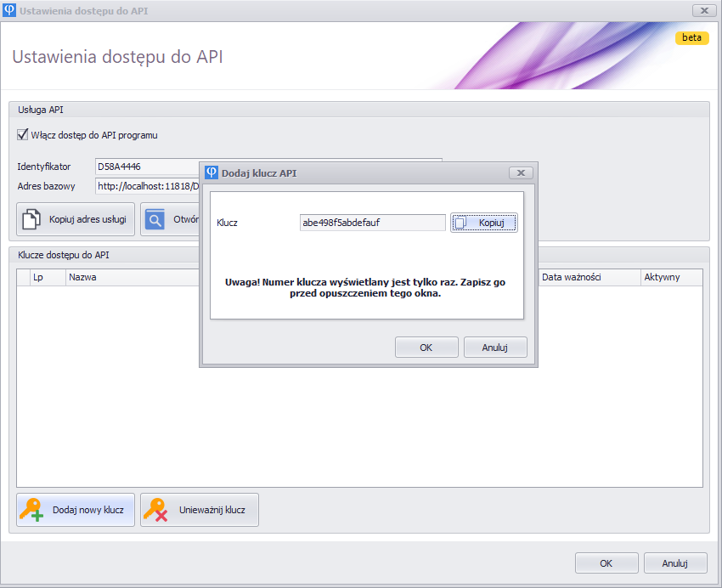Confirm the Dodaj klucz API dialog with OK
Screen dimensions: 722x588
(x=426, y=348)
